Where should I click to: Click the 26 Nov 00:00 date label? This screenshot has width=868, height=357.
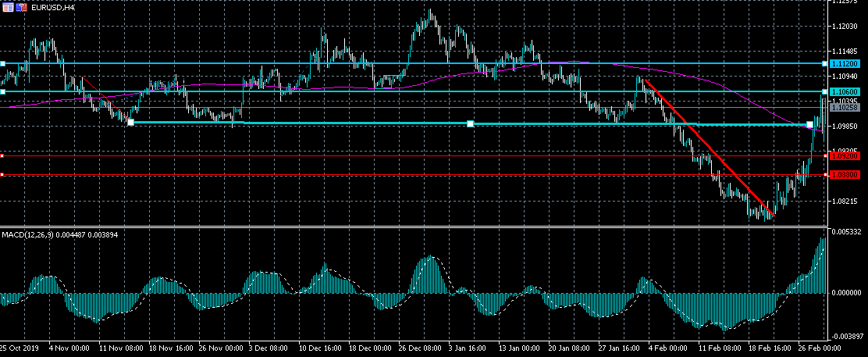[x=220, y=349]
